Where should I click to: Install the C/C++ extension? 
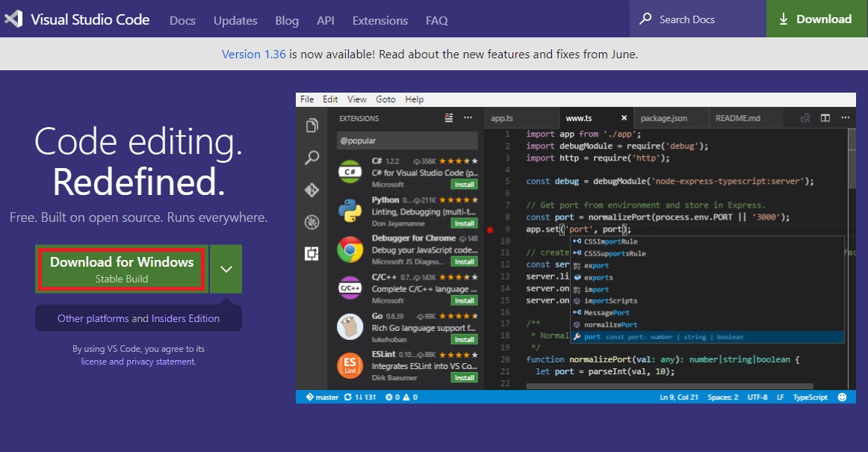coord(465,300)
